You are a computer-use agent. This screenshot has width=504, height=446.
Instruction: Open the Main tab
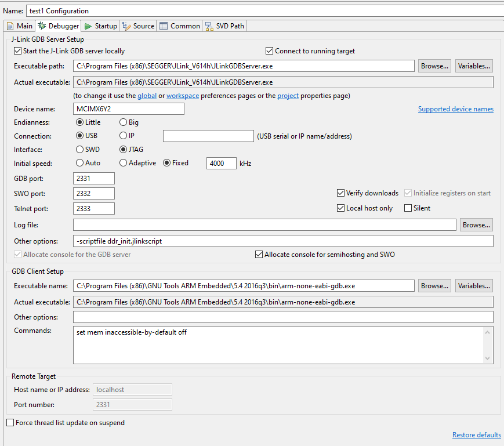(20, 26)
